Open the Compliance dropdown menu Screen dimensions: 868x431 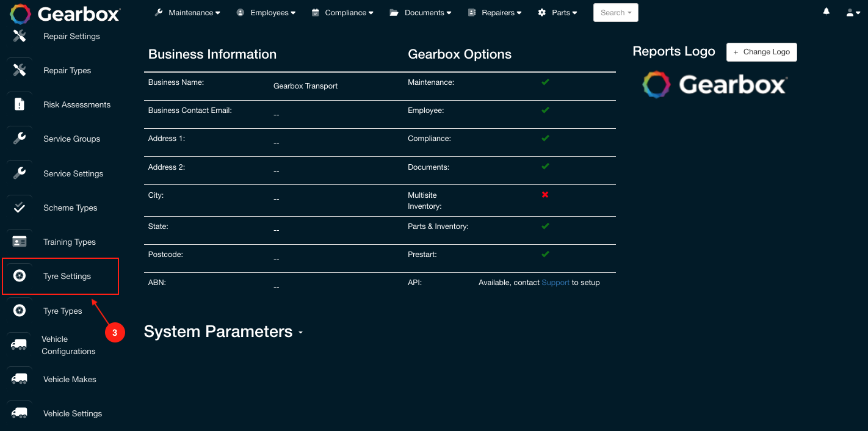(342, 12)
